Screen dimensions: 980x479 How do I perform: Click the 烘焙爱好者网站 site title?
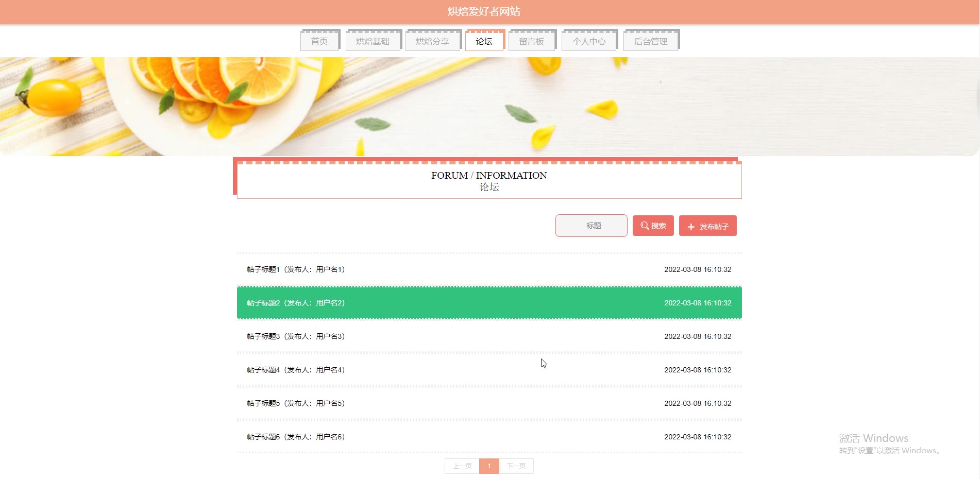click(484, 11)
